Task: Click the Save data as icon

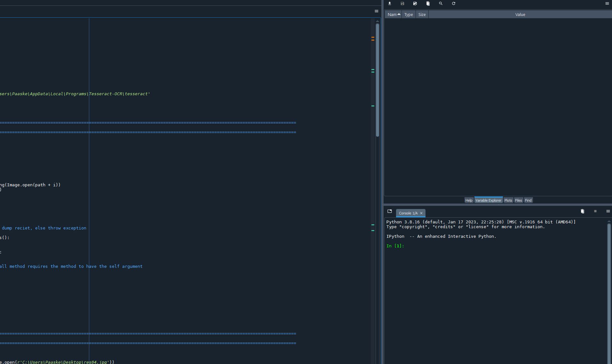Action: coord(402,4)
